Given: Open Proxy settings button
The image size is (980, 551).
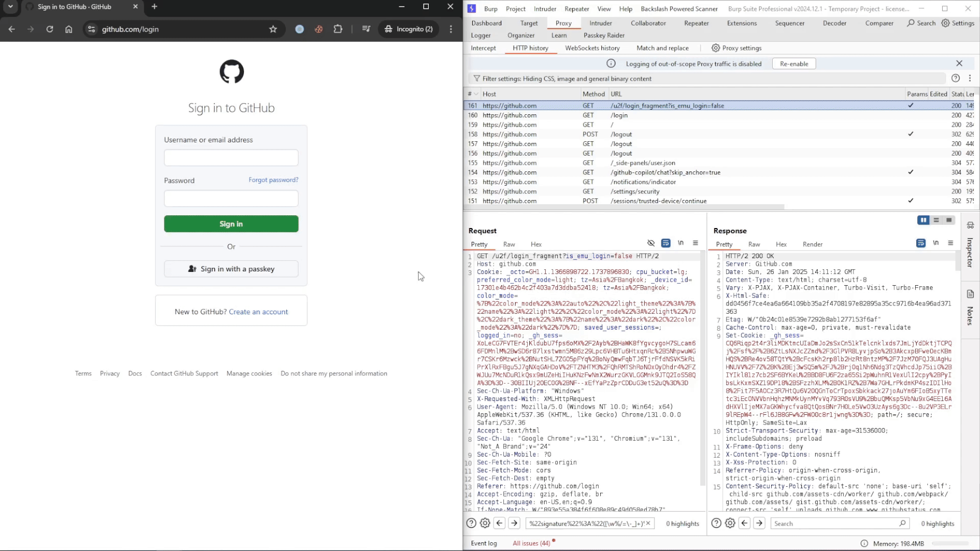Looking at the screenshot, I should coord(737,48).
